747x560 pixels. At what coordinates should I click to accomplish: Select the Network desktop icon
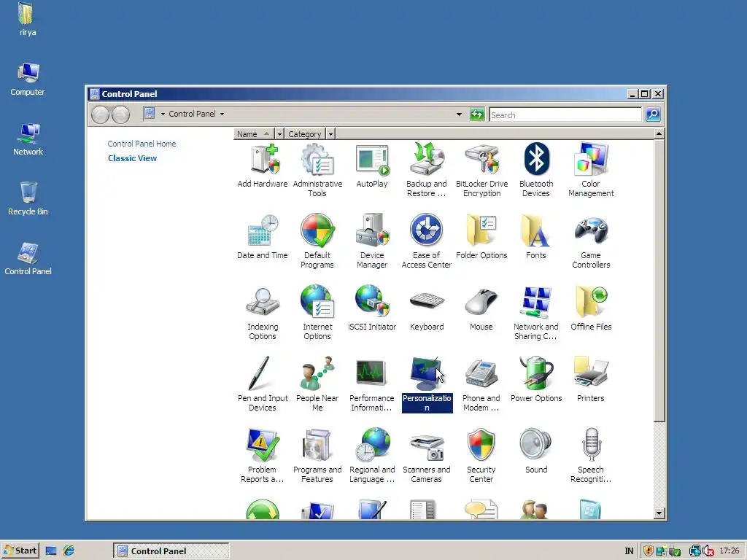pos(28,139)
